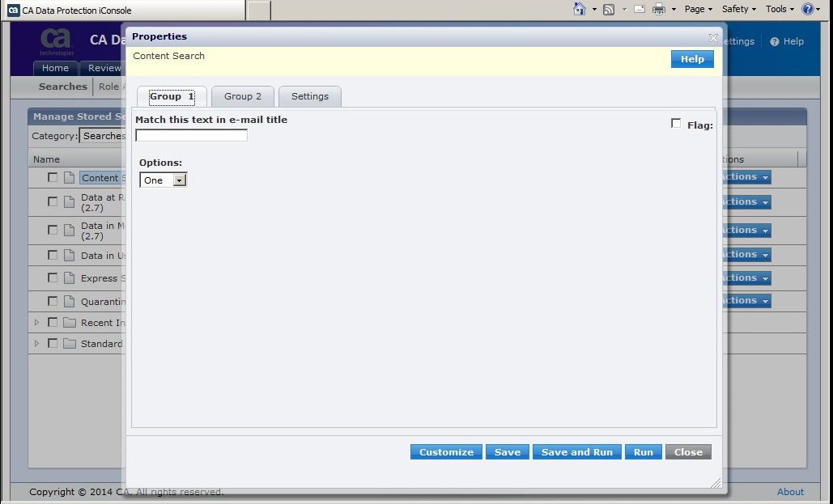
Task: Click the About link
Action: pos(790,492)
